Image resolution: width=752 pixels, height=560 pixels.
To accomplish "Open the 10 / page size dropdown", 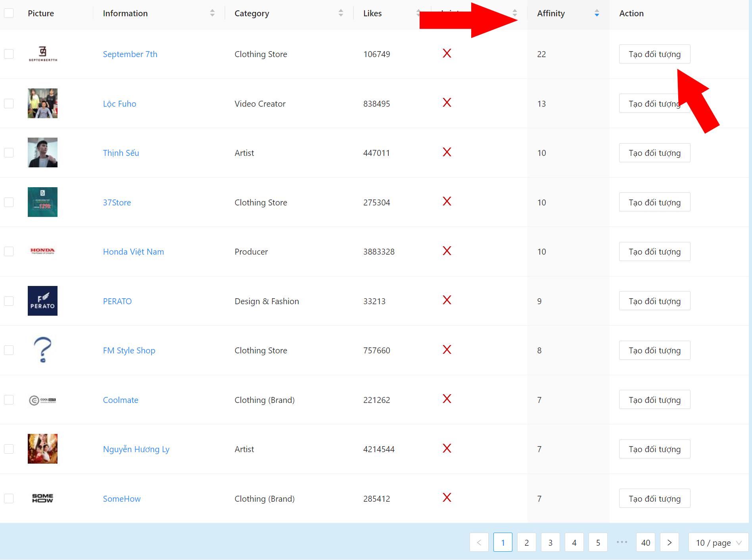I will coord(718,542).
